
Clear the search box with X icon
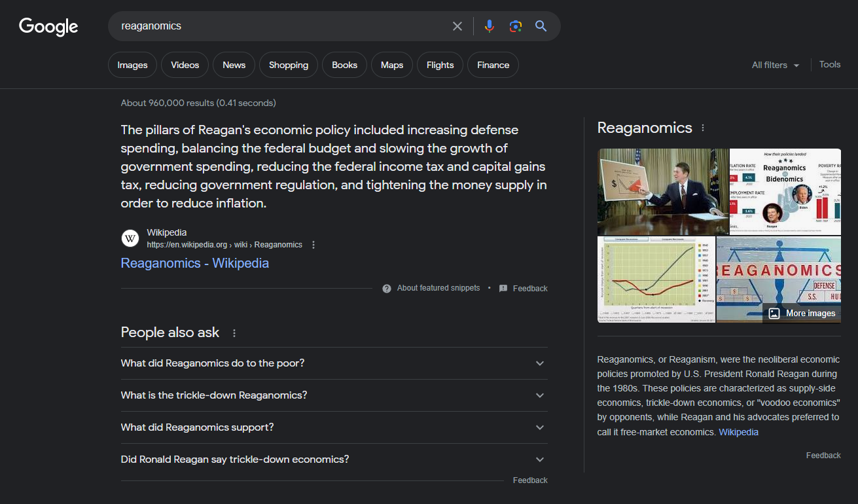pyautogui.click(x=457, y=26)
